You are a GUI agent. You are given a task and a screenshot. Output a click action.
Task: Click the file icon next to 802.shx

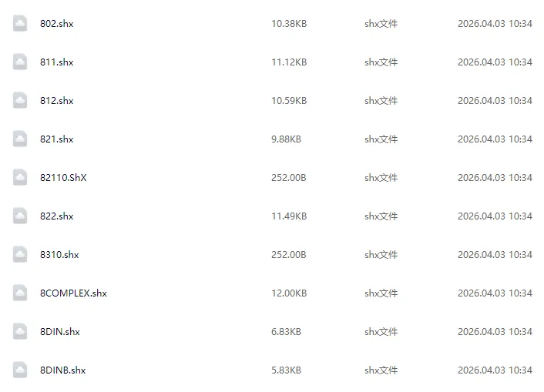coord(20,23)
